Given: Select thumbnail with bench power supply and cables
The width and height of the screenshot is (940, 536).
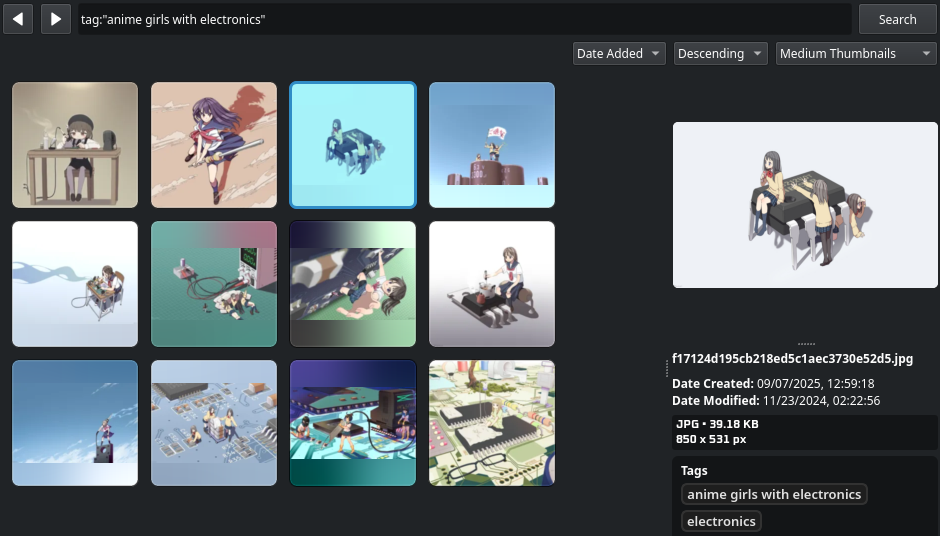Looking at the screenshot, I should coord(214,284).
